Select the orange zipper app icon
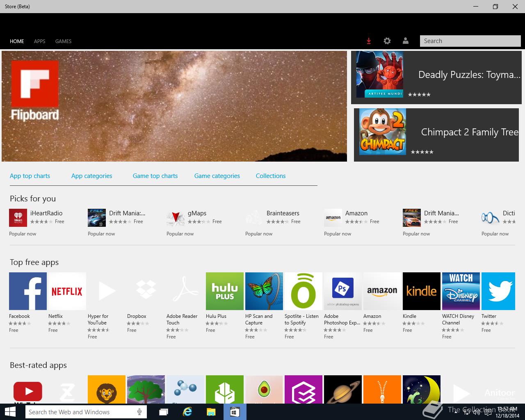The height and width of the screenshot is (420, 525). 382,389
